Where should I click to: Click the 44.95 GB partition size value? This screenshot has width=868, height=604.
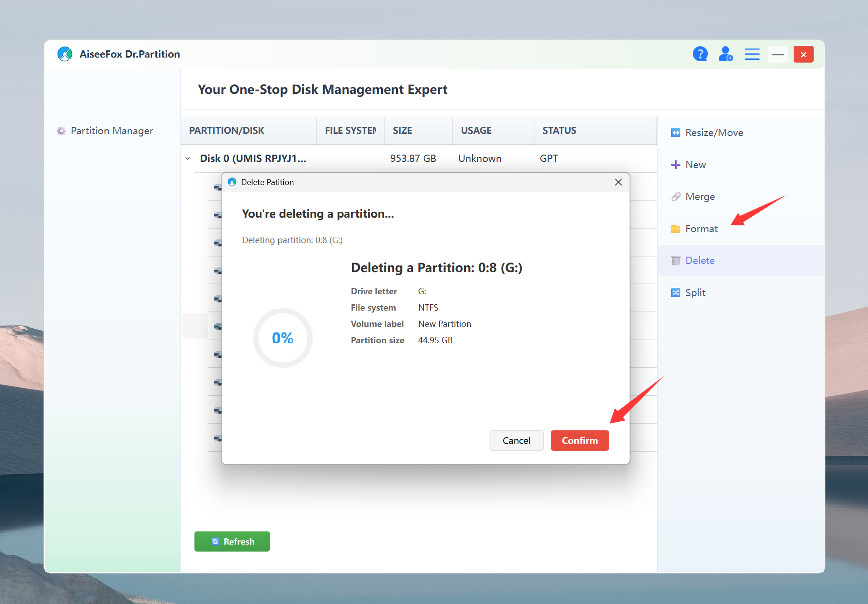[x=435, y=341]
